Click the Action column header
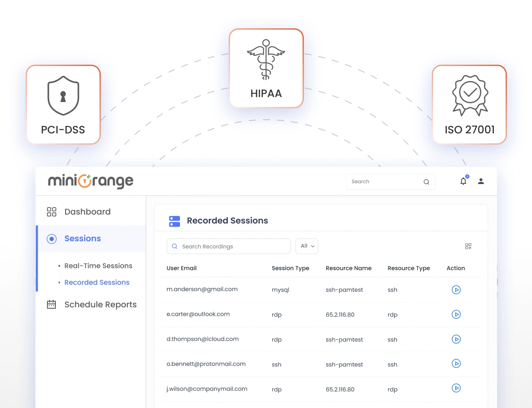Screen dimensions: 532x408 pyautogui.click(x=456, y=268)
